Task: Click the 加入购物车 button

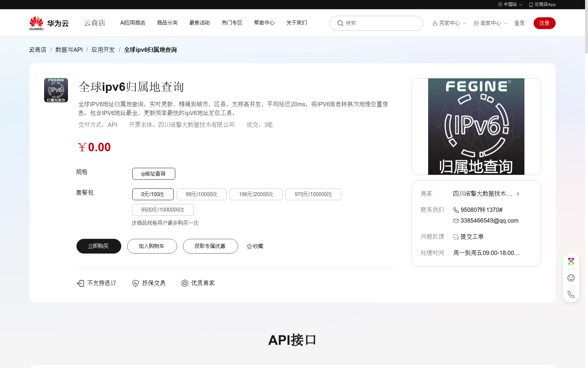Action: pos(152,246)
